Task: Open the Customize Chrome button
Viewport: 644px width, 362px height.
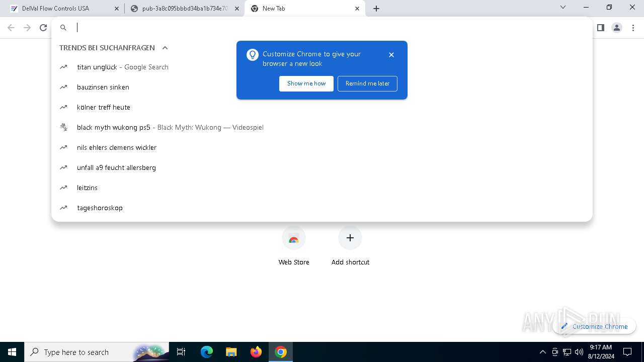Action: (x=594, y=326)
